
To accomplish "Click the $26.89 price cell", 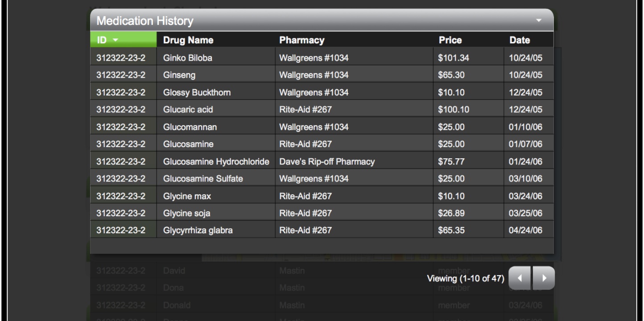I will 468,213.
